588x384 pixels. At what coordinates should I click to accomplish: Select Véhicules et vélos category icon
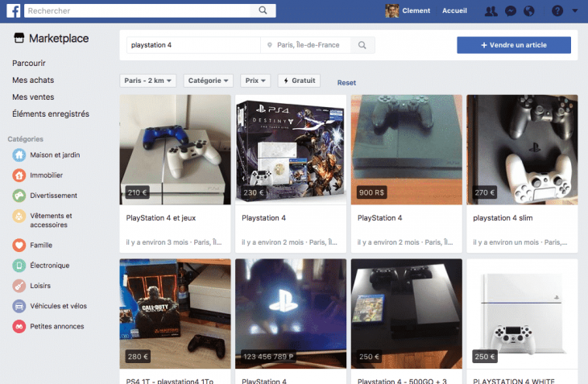(x=19, y=306)
